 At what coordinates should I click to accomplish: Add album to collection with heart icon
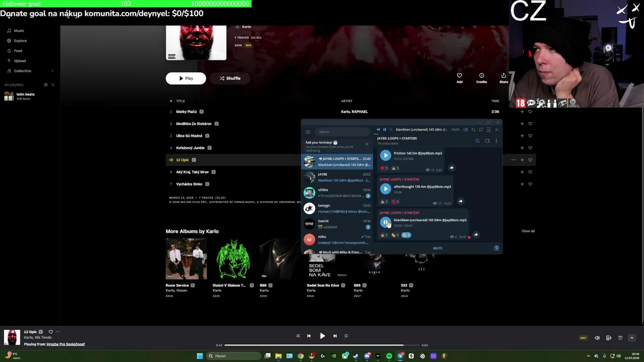coord(459,78)
